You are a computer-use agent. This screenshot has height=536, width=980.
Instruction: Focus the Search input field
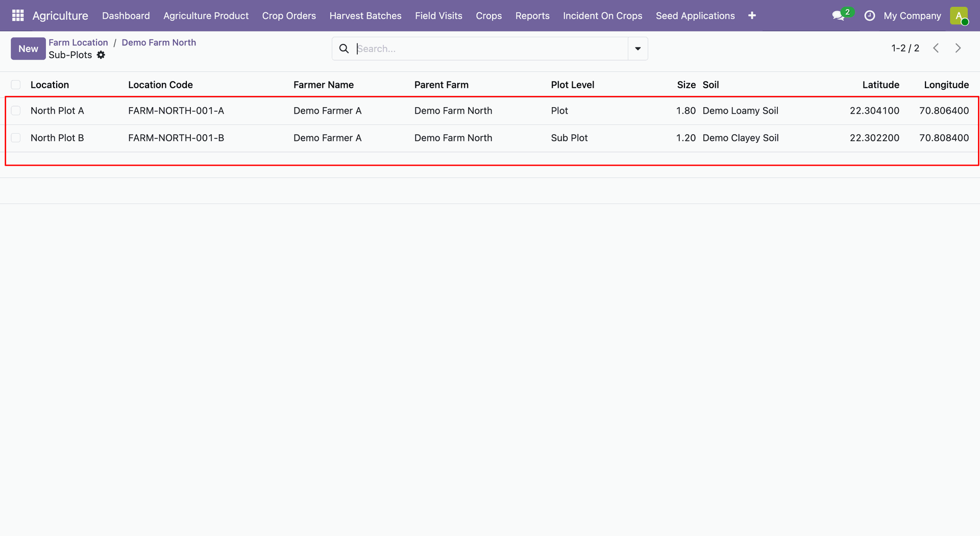click(491, 48)
